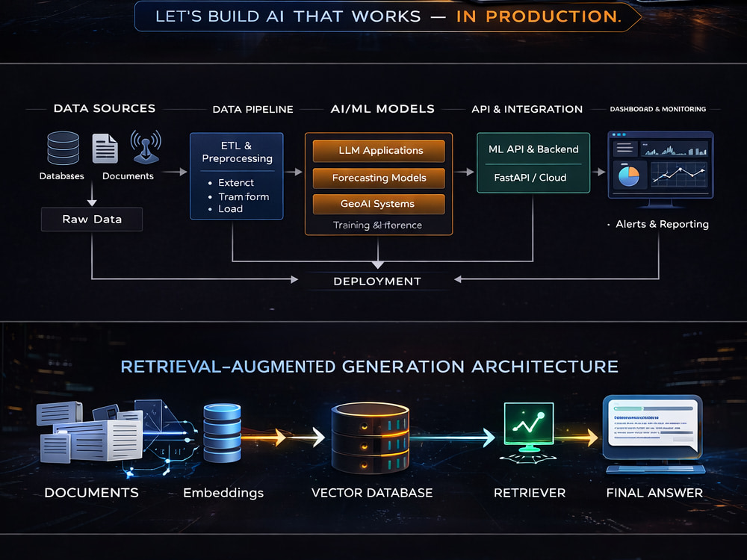Click the LLM Applications box
Viewport: 747px width, 560px height.
(x=379, y=151)
